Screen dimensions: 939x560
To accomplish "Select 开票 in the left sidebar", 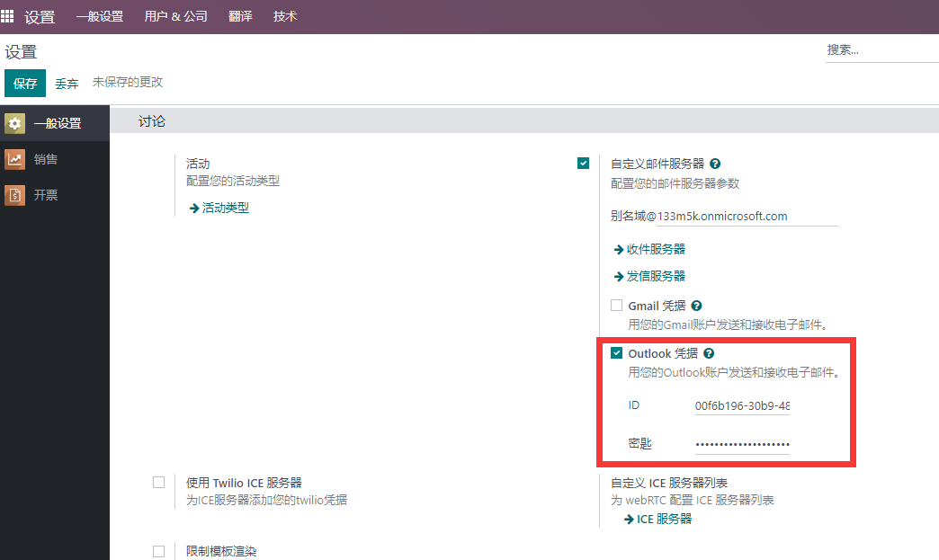I will click(x=55, y=195).
